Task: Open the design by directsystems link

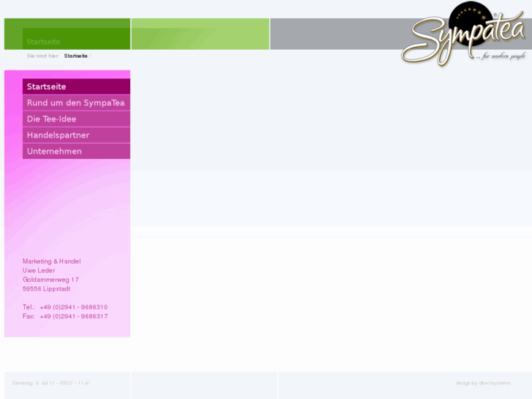Action: tap(483, 383)
